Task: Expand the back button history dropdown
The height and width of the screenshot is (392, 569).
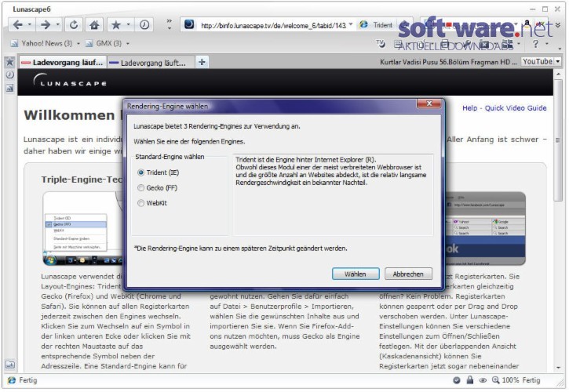Action: point(30,25)
